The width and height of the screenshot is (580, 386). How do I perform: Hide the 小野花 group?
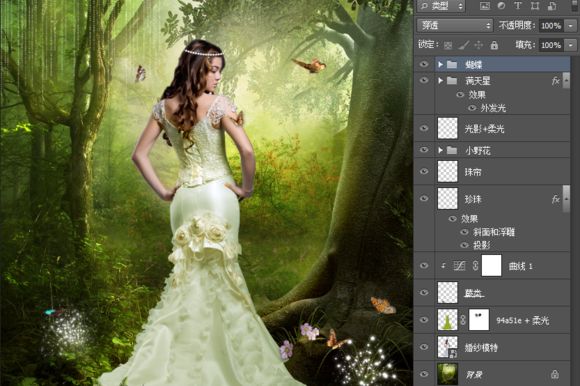click(x=424, y=150)
